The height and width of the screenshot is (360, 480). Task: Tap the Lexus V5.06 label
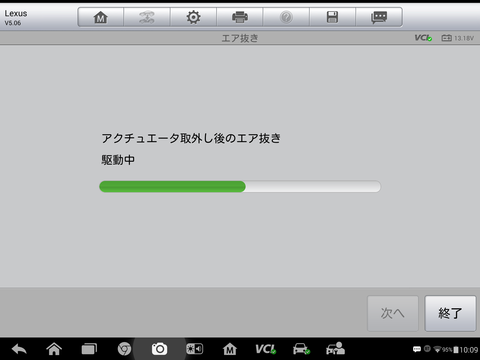point(16,18)
